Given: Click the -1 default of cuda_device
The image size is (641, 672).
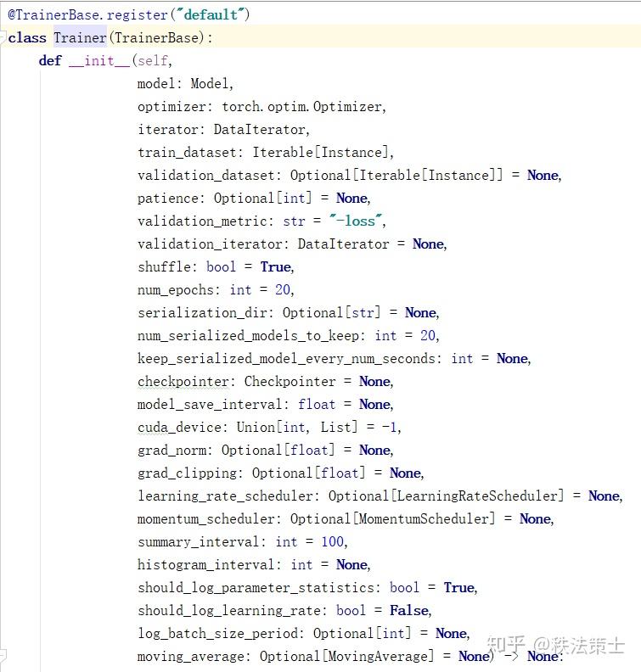Looking at the screenshot, I should coord(390,428).
